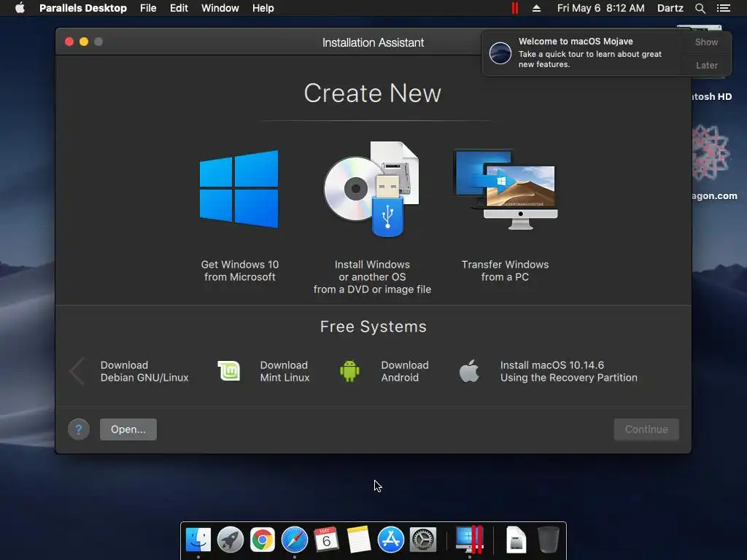Click Download Mint Linux text
Image resolution: width=747 pixels, height=560 pixels.
[285, 371]
